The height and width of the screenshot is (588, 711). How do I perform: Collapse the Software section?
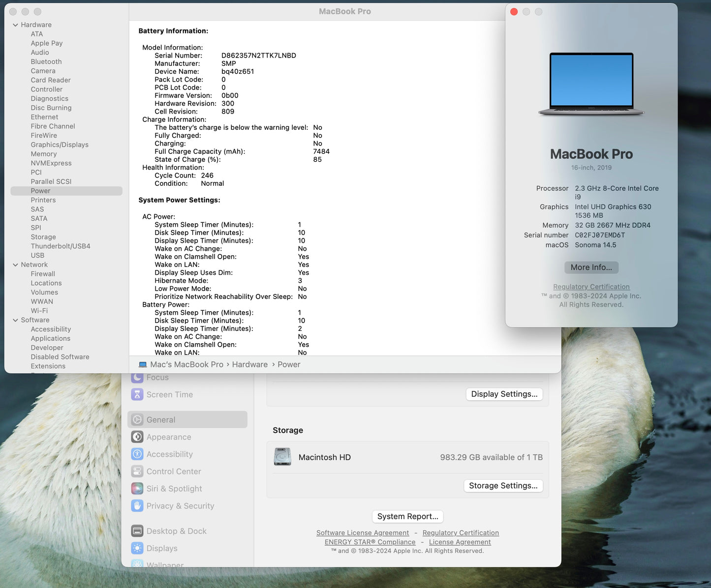point(16,320)
